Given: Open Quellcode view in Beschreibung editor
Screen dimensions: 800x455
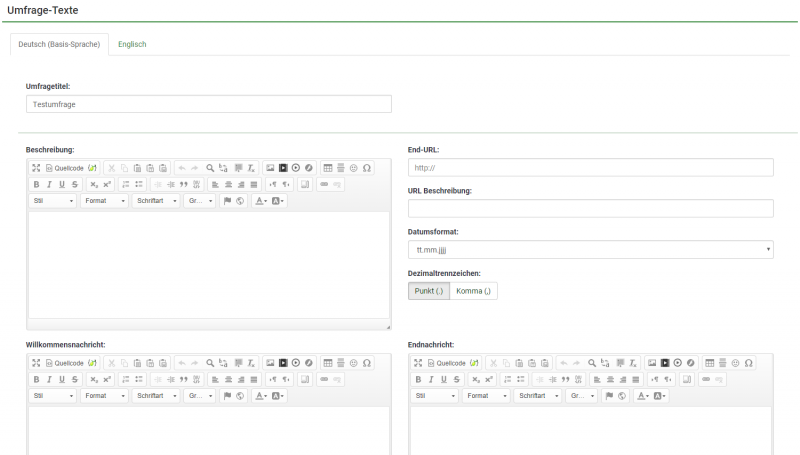Looking at the screenshot, I should [x=64, y=168].
